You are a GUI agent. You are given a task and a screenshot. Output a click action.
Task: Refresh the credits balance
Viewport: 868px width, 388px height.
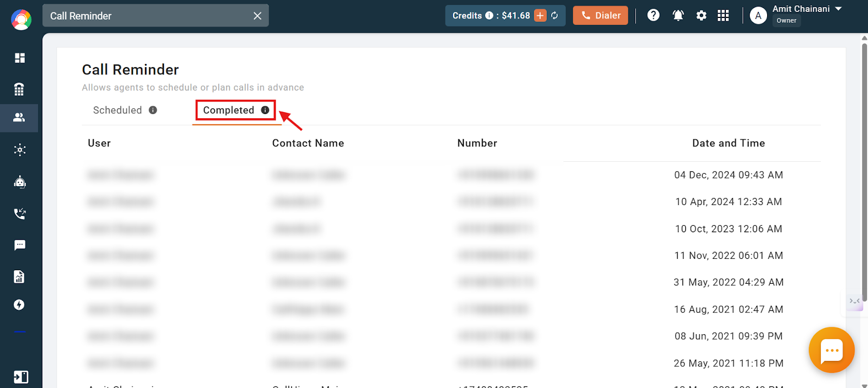554,15
